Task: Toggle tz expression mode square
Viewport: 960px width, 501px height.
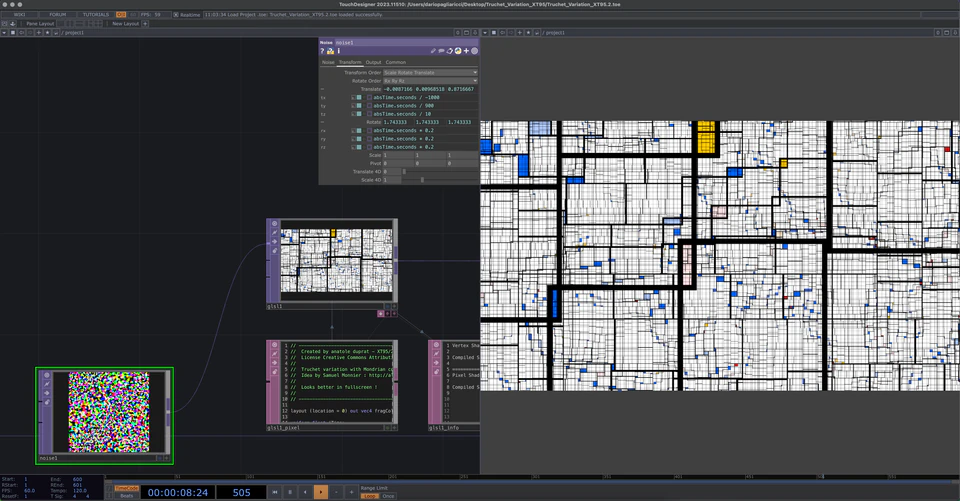Action: tap(359, 114)
